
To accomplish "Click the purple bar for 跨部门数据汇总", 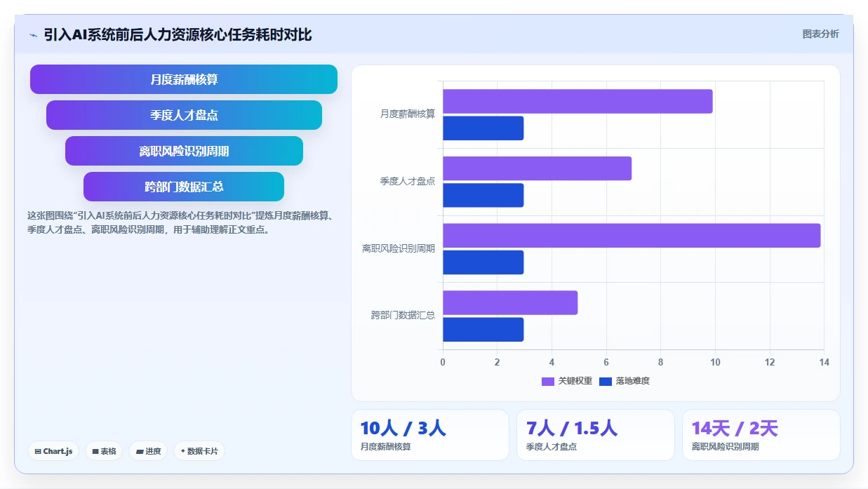I will click(x=510, y=302).
